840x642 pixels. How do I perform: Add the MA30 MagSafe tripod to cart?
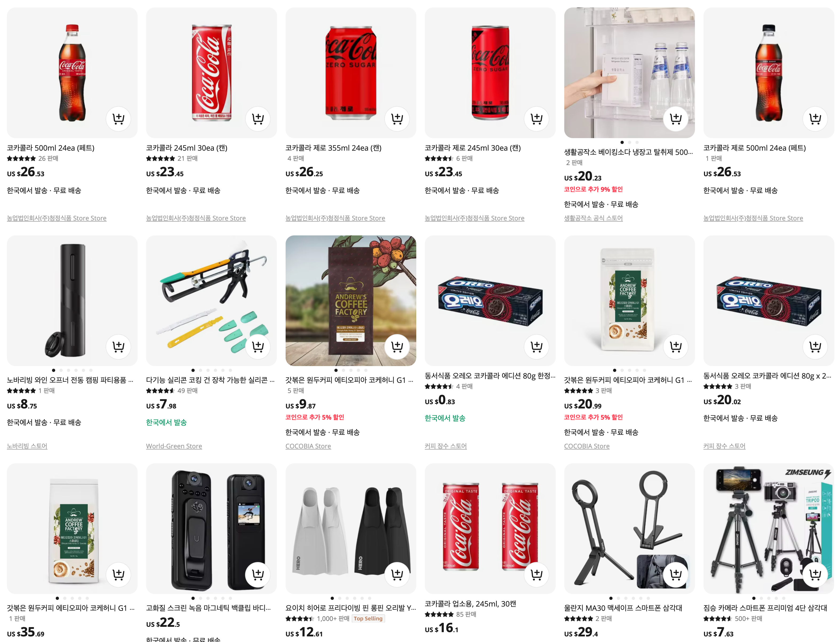pos(676,574)
